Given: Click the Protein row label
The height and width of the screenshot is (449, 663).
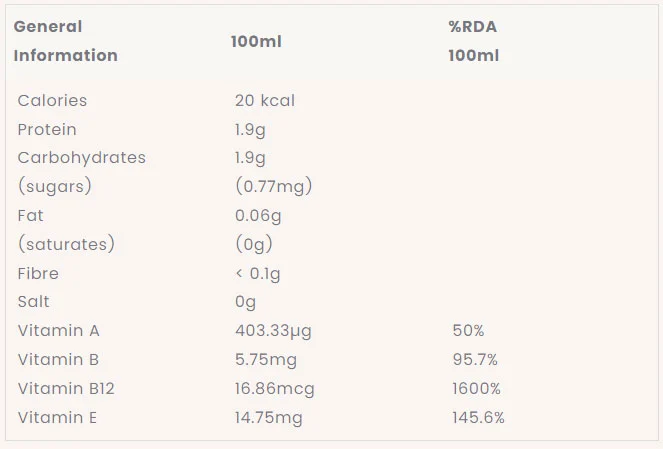Looking at the screenshot, I should point(47,129).
